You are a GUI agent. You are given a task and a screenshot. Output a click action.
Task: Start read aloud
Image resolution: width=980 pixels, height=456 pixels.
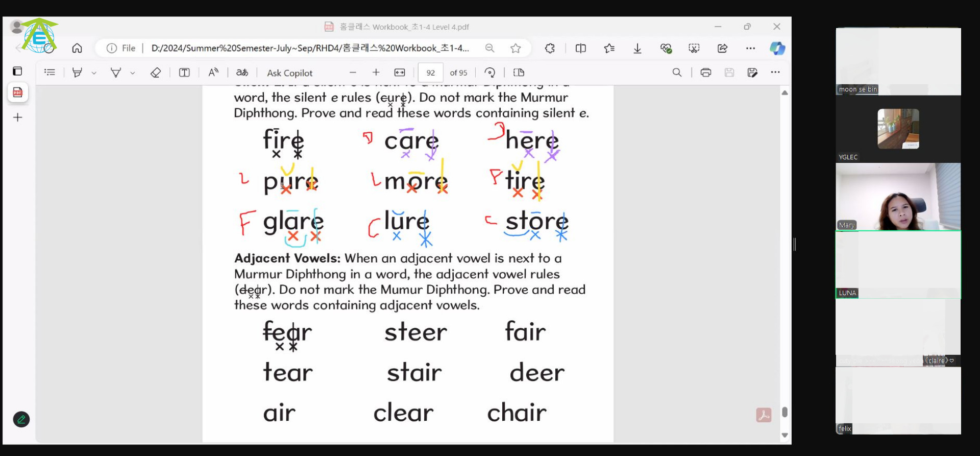click(x=213, y=73)
